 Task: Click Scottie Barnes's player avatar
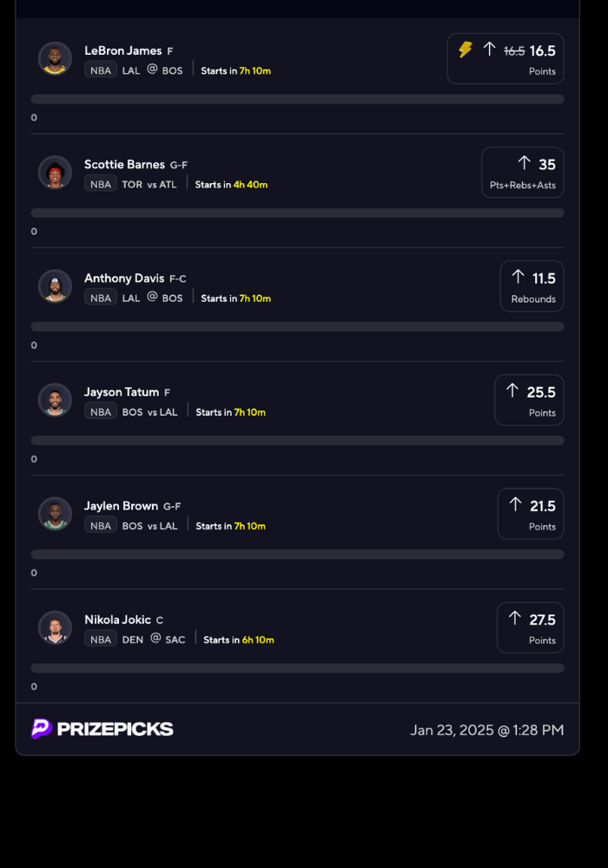click(55, 173)
